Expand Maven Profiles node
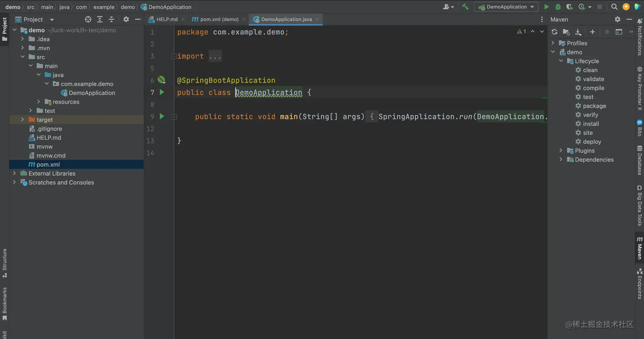This screenshot has width=644, height=339. (553, 43)
